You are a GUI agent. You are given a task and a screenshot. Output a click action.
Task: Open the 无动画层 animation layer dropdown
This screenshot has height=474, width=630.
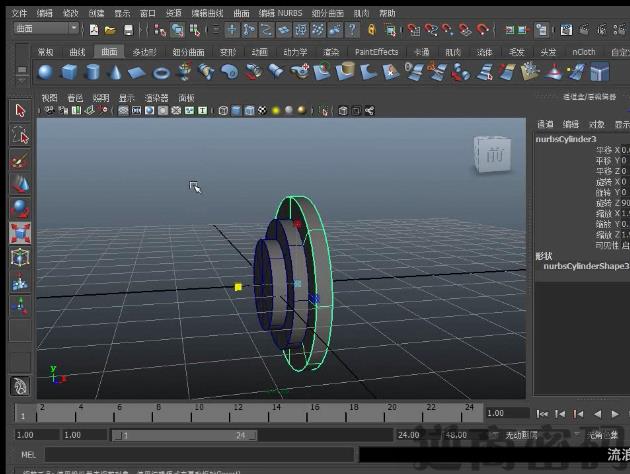[519, 435]
